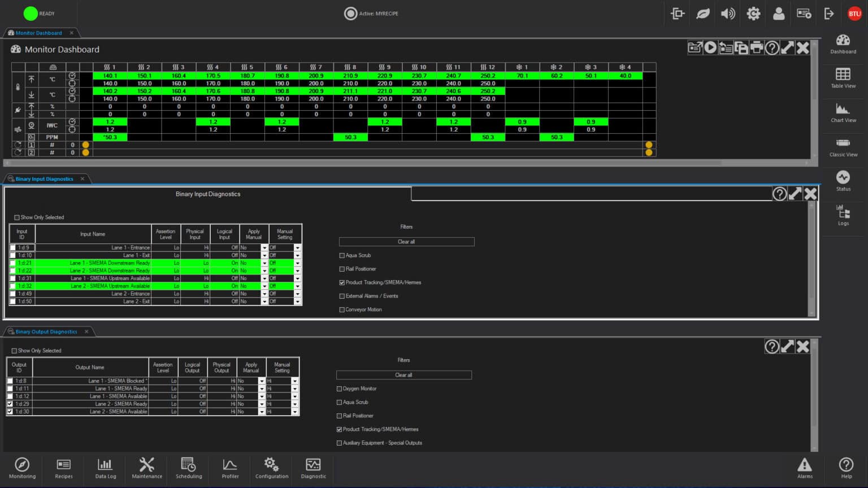
Task: Click the speaker sound icon in top bar
Action: (728, 14)
